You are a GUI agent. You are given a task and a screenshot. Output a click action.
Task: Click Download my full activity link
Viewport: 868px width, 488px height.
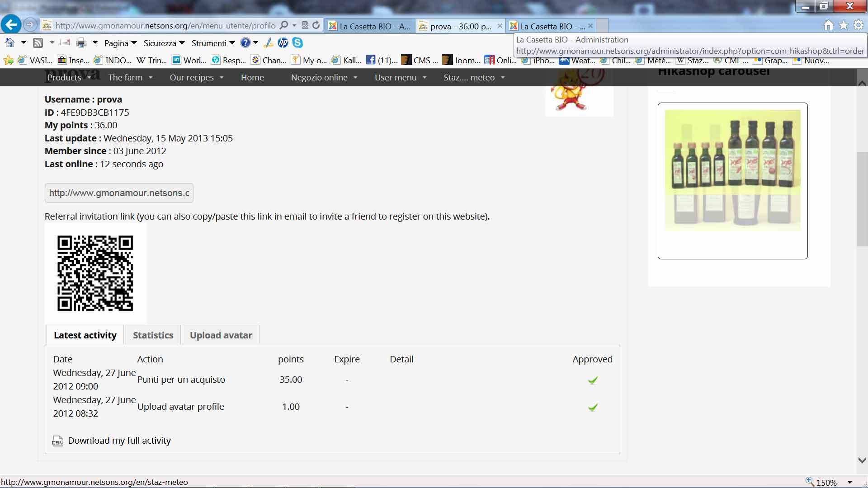pyautogui.click(x=119, y=441)
